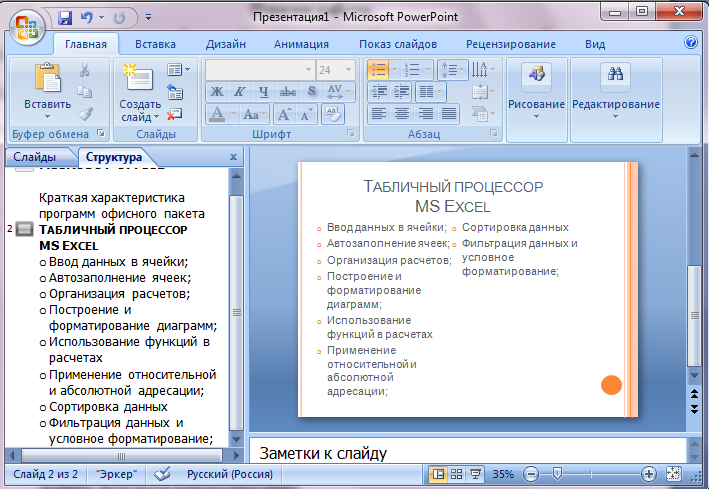The width and height of the screenshot is (709, 489).
Task: Select the Format Painter brush
Action: 85,113
